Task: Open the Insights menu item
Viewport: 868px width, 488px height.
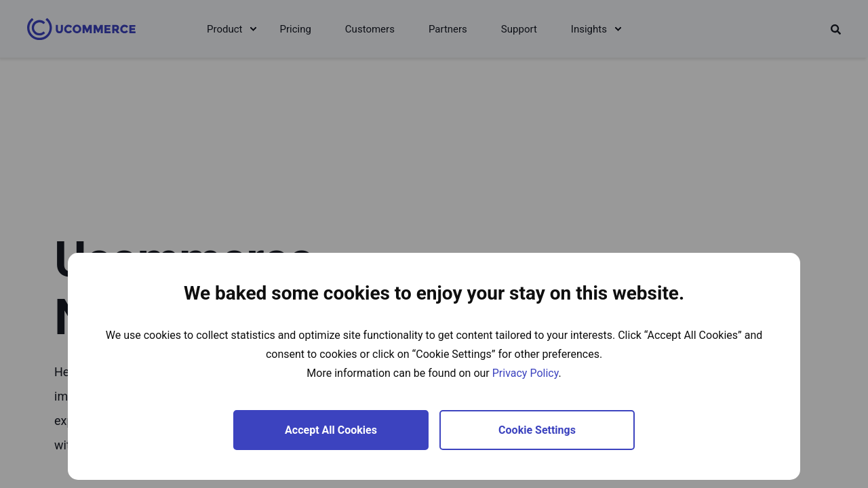Action: [589, 29]
